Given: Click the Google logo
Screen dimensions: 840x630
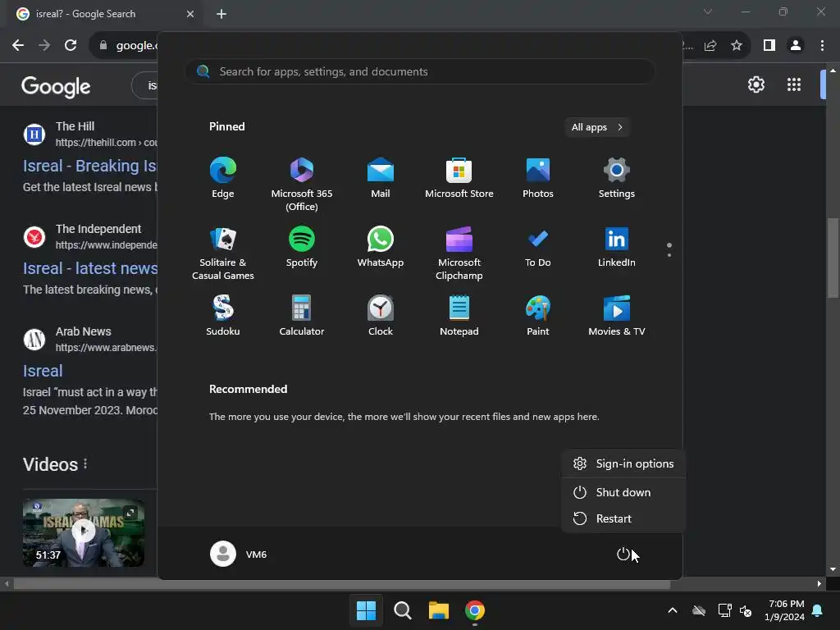Looking at the screenshot, I should 56,86.
